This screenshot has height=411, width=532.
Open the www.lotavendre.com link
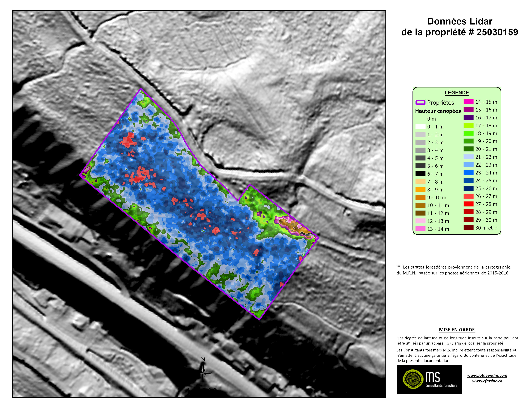(487, 375)
